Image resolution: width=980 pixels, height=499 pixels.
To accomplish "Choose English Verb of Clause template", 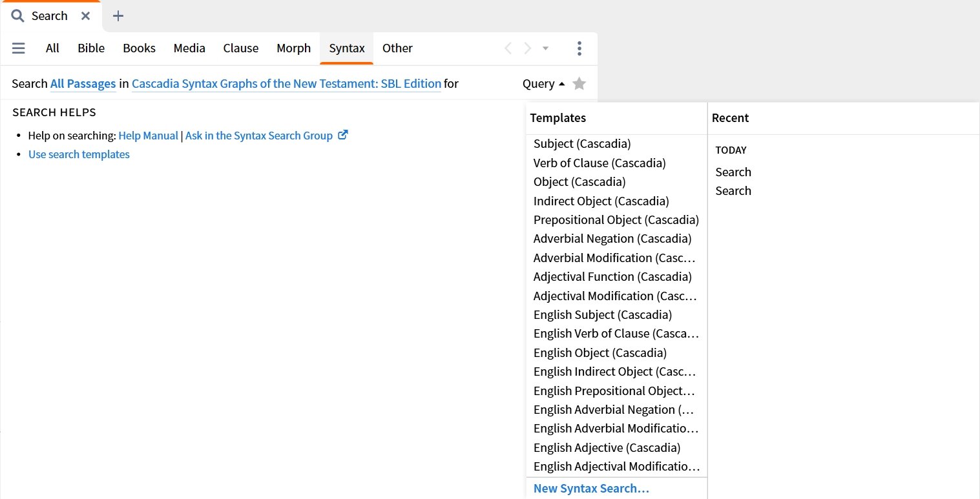I will click(616, 334).
